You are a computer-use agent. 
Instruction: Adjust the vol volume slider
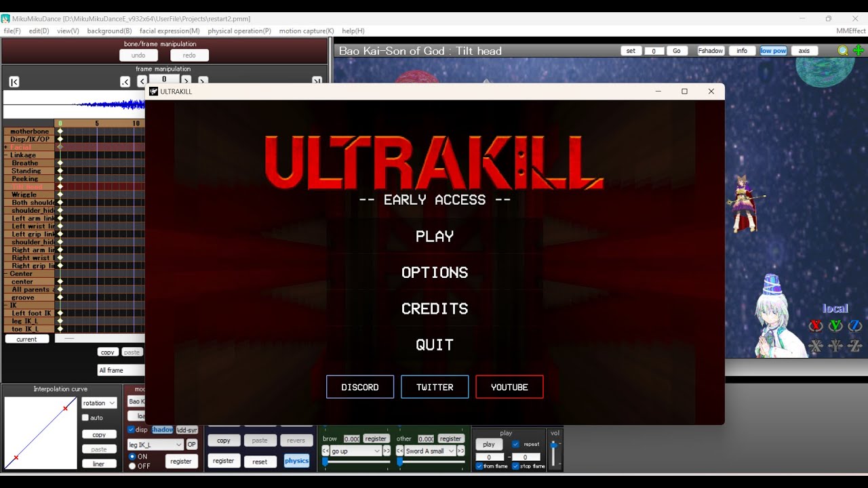[x=553, y=453]
